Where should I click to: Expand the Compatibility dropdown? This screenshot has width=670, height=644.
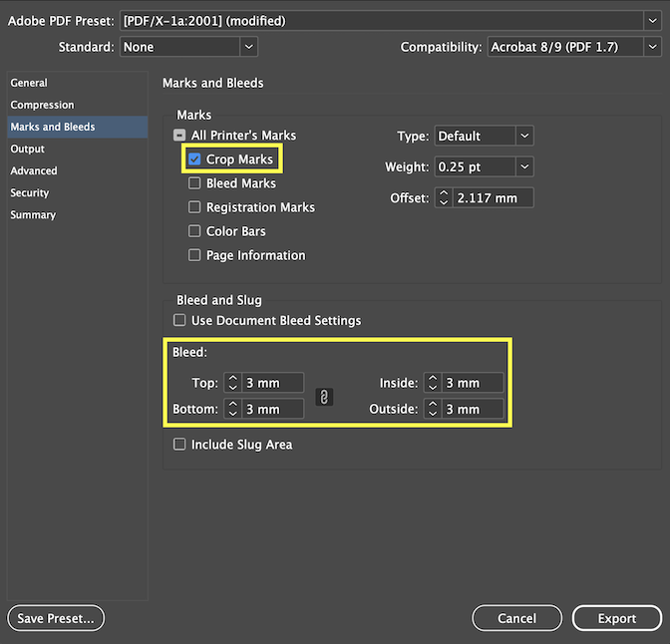pos(573,47)
